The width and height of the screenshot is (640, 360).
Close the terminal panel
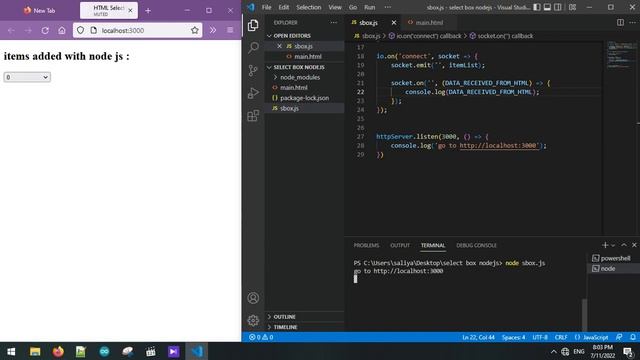[634, 245]
